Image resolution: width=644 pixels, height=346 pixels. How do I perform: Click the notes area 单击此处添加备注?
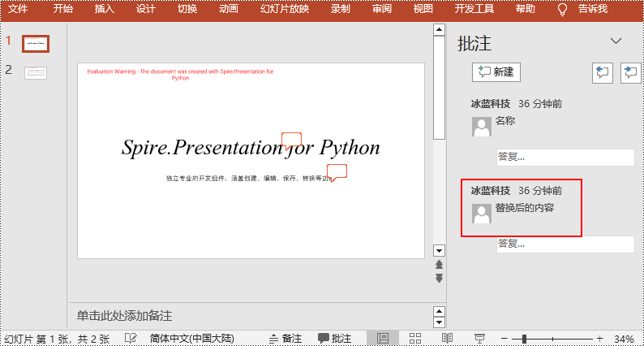point(124,316)
